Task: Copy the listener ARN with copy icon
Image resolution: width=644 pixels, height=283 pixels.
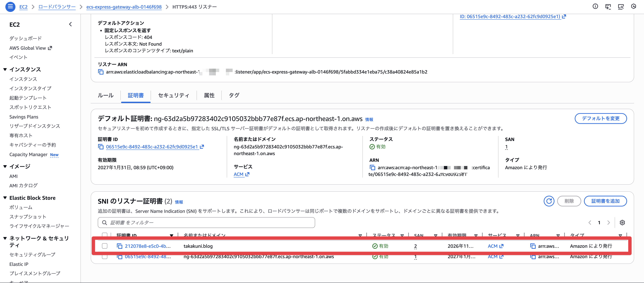Action: [101, 72]
